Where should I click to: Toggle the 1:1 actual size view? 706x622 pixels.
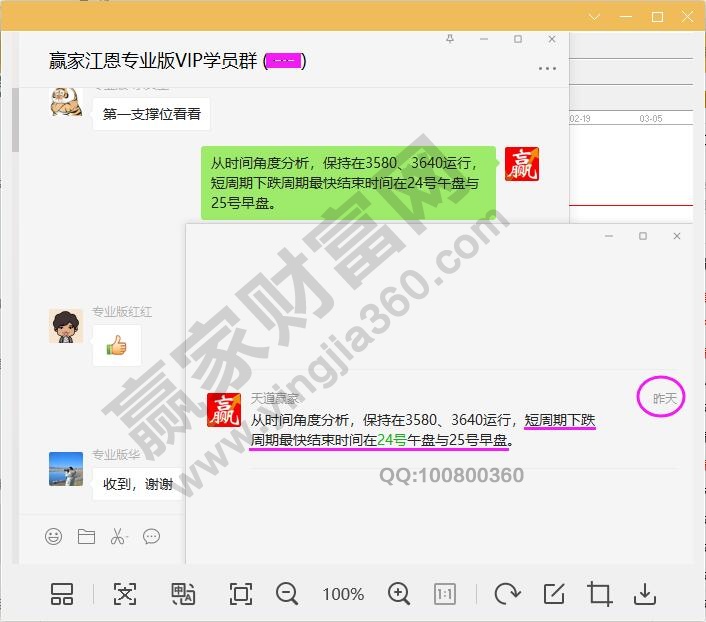[445, 594]
